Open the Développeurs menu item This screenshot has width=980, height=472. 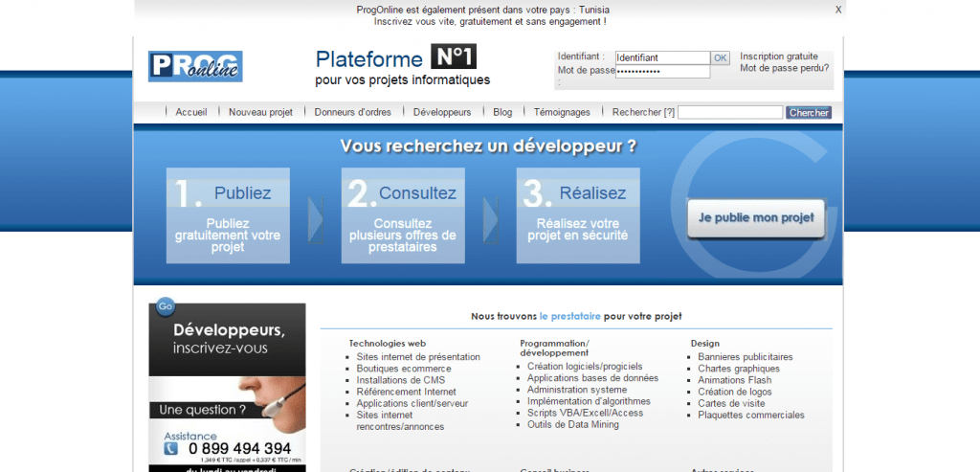pos(442,113)
